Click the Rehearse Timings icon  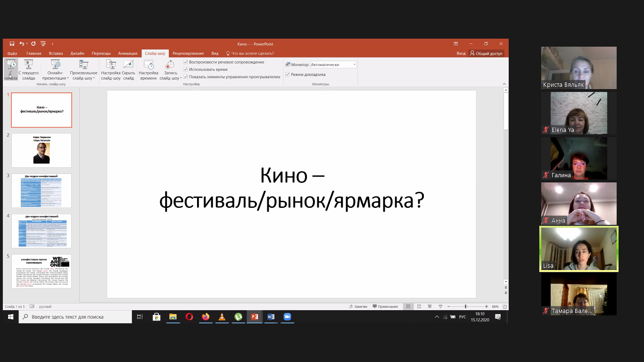coord(149,70)
